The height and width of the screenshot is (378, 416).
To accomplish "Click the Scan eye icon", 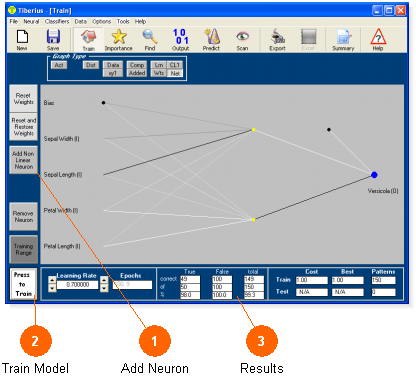I will [x=242, y=36].
